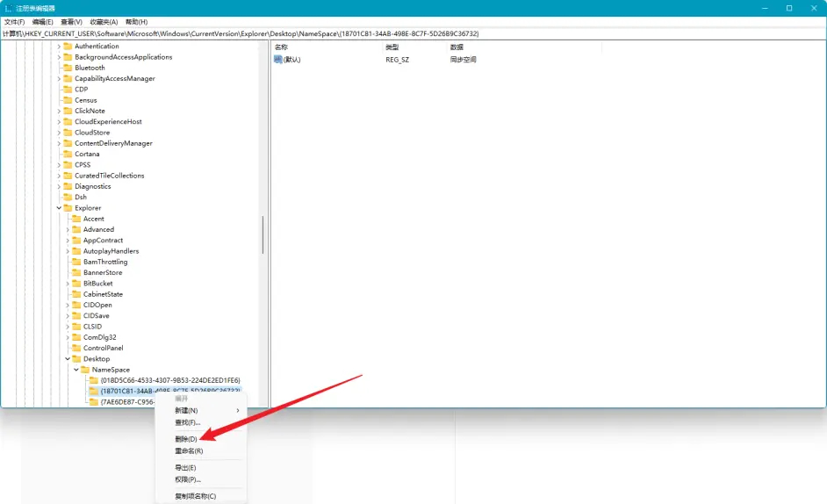Select the Dsh folder icon
Image resolution: width=827 pixels, height=504 pixels.
click(x=68, y=197)
